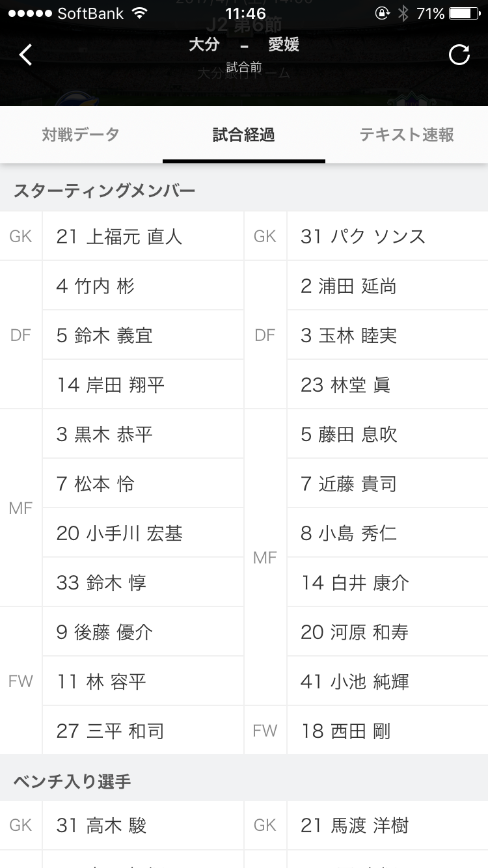Tap the rotation lock status icon

[x=382, y=13]
